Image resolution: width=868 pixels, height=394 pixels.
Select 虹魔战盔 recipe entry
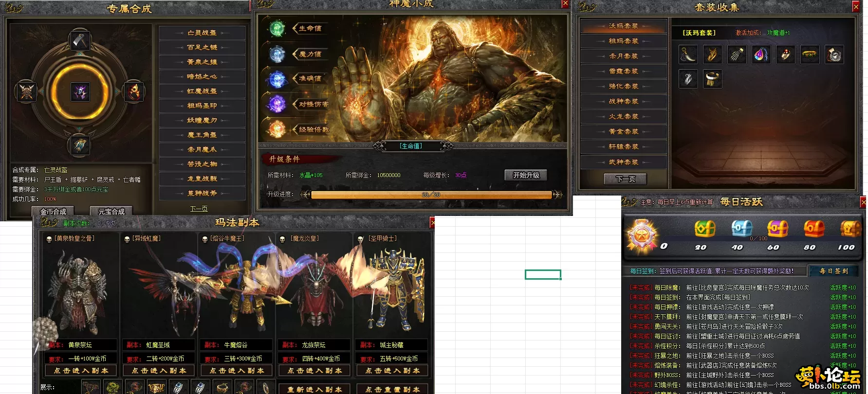pos(202,91)
